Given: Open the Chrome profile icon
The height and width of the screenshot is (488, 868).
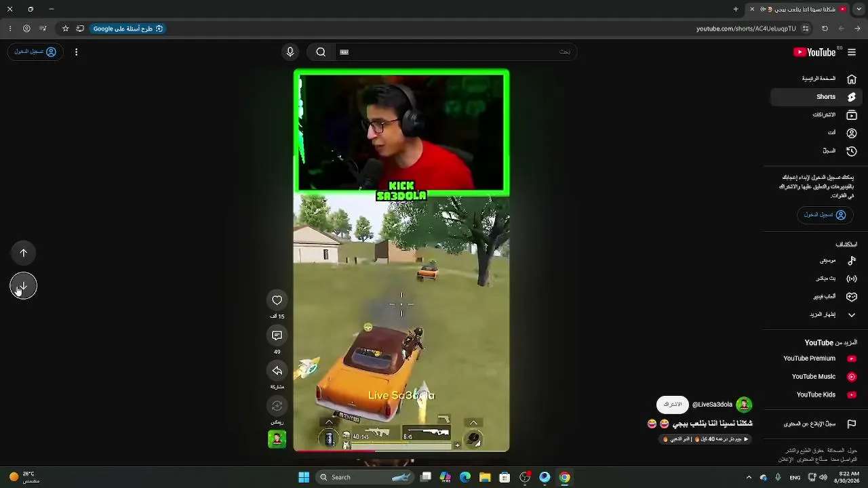Looking at the screenshot, I should click(x=26, y=28).
